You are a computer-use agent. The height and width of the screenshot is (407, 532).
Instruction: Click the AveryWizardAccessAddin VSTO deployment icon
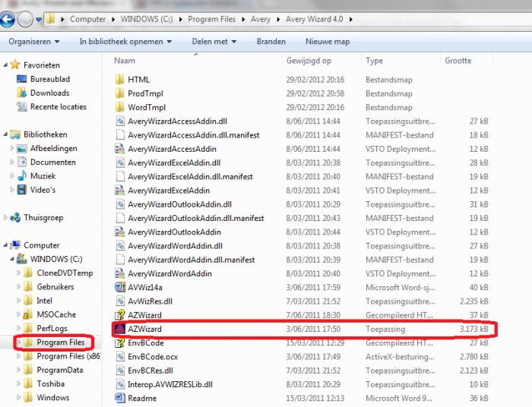[120, 149]
